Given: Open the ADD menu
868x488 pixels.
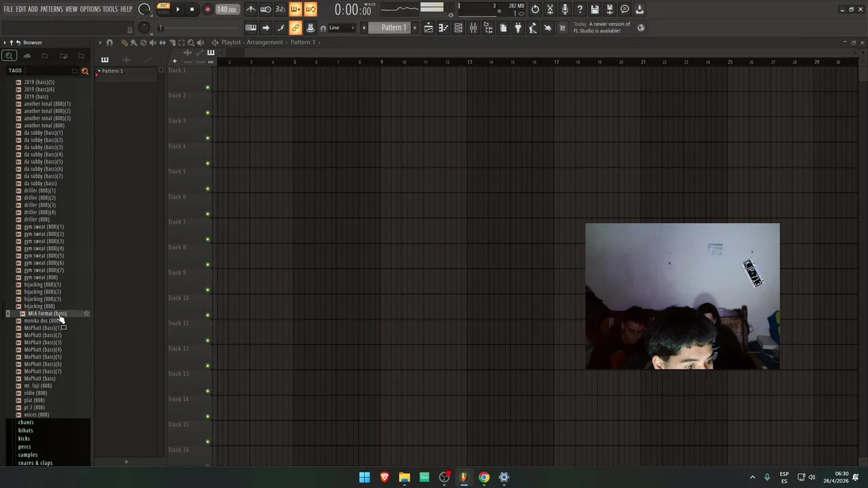Looking at the screenshot, I should coord(33,9).
